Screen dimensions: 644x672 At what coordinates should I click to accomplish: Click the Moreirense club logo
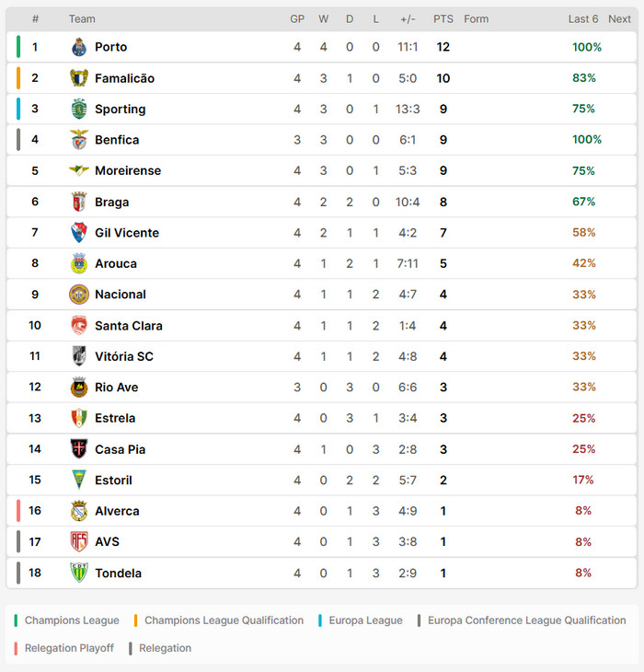[79, 170]
